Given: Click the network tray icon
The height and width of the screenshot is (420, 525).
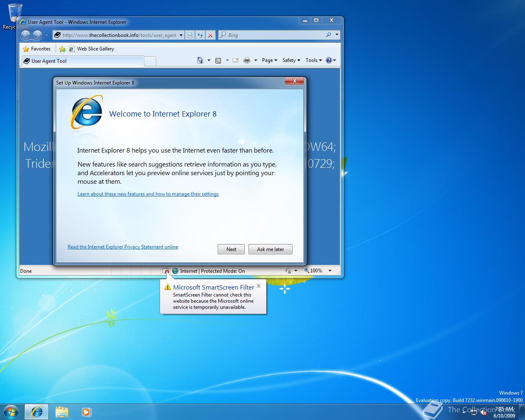Looking at the screenshot, I should pyautogui.click(x=474, y=413).
